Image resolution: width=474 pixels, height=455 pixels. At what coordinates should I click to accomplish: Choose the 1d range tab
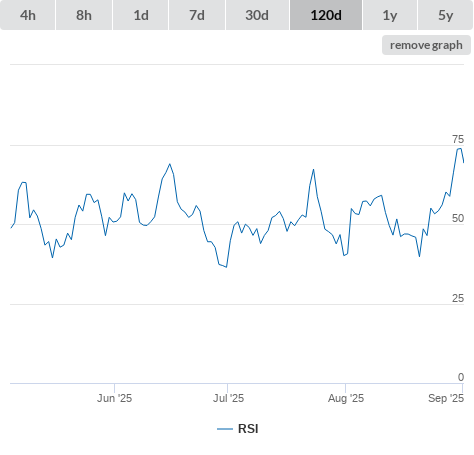click(x=141, y=15)
